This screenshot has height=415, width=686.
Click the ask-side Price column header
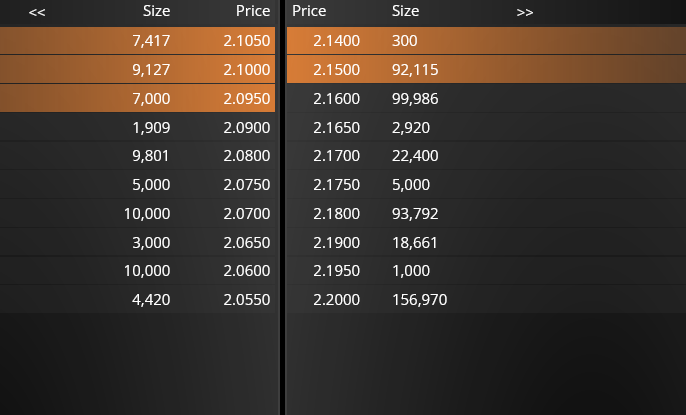pyautogui.click(x=310, y=11)
